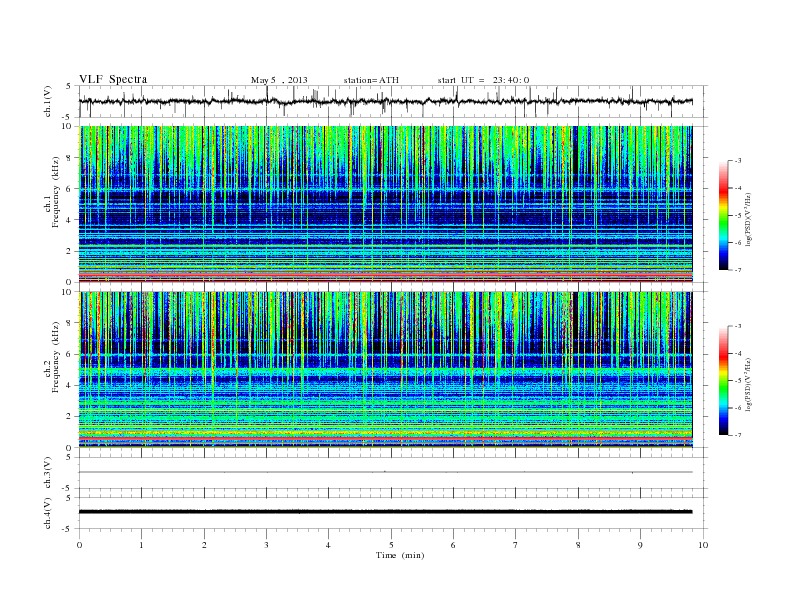Click the thick ch.4 voltage trace
The height and width of the screenshot is (612, 792).
pyautogui.click(x=386, y=512)
